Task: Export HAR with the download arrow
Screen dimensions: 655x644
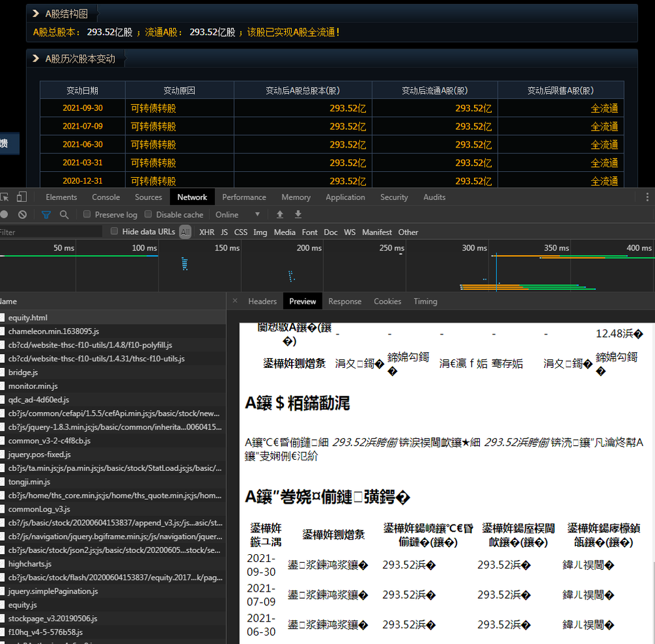Action: [298, 214]
